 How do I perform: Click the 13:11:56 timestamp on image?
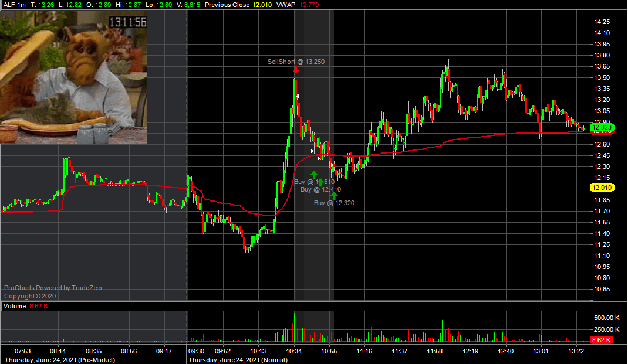(128, 22)
